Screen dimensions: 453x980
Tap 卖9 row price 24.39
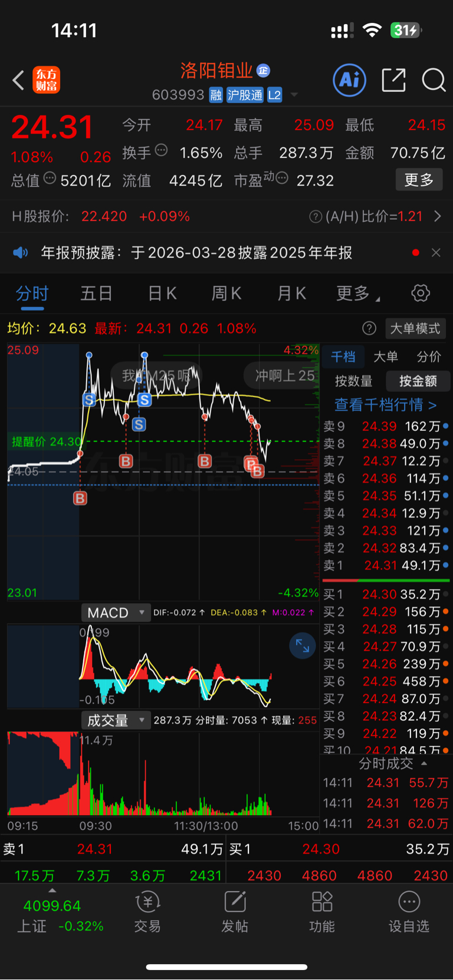(x=379, y=426)
